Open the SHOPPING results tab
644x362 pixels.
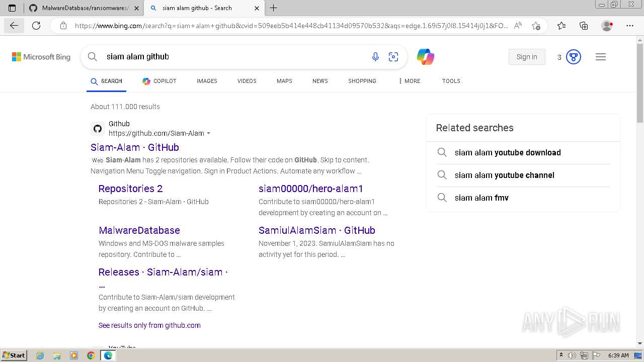pos(362,81)
